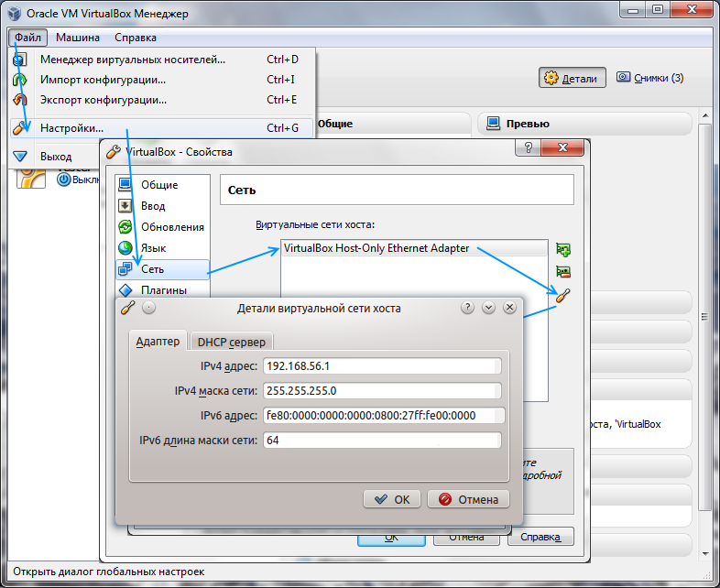Click the IPv6 длина маски сети field
This screenshot has height=588, width=720.
[x=381, y=441]
